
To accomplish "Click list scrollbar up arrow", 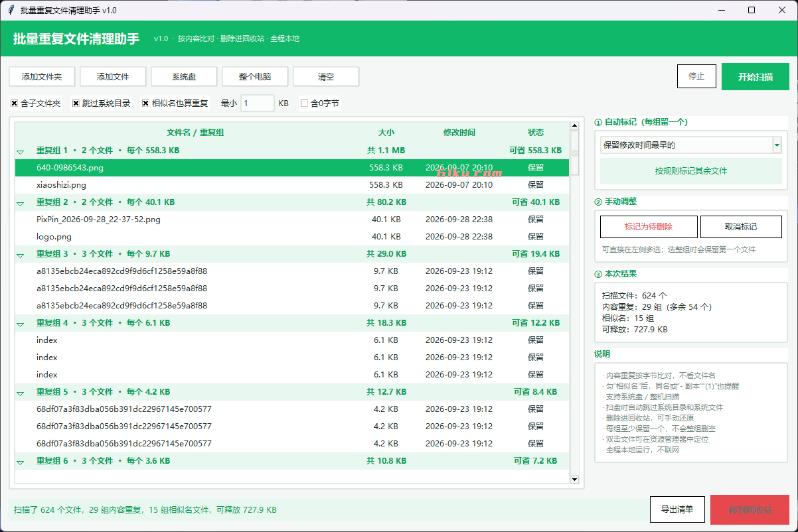I will 575,126.
